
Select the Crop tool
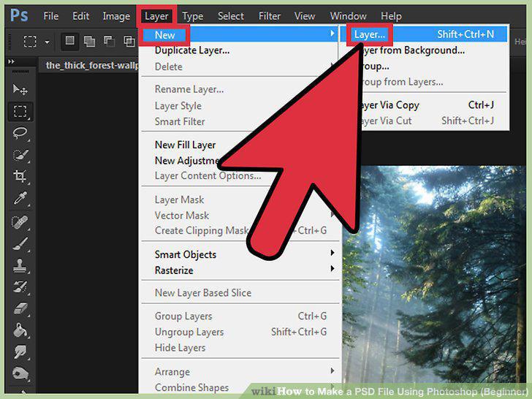20,176
